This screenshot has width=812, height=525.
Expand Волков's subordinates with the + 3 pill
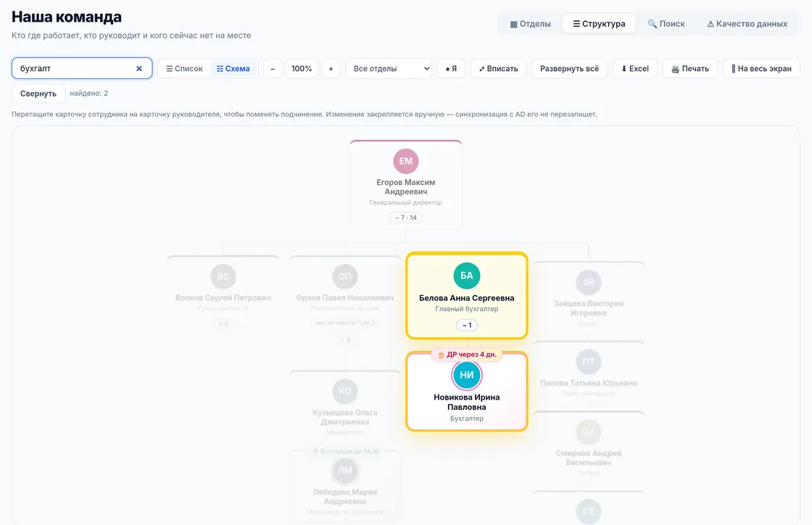click(223, 323)
